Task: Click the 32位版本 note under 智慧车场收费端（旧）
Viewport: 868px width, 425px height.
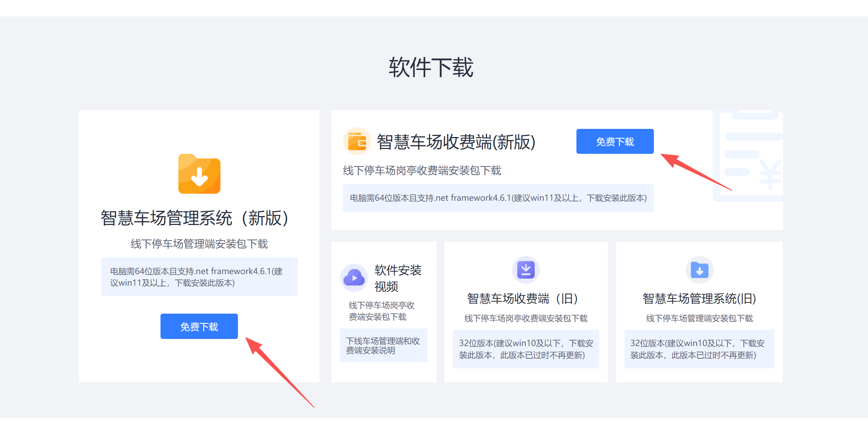Action: coord(526,349)
